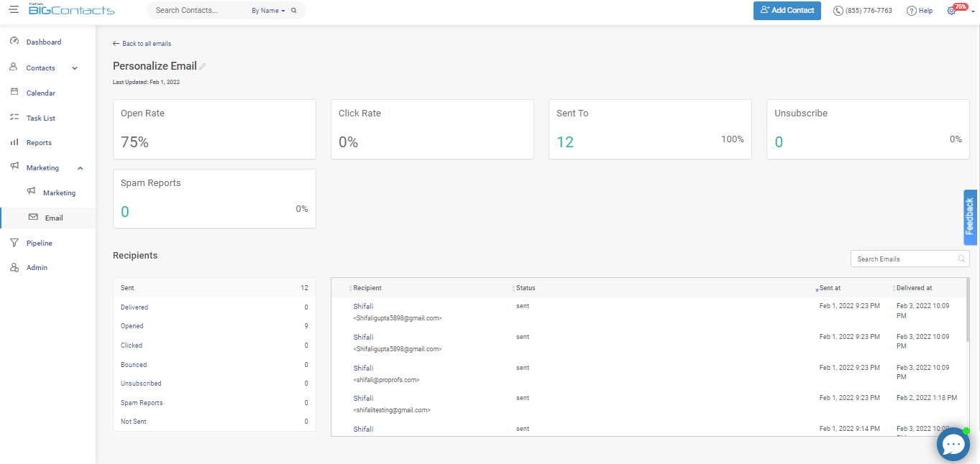This screenshot has width=980, height=464.
Task: Filter recipients by Delivered
Action: click(x=214, y=307)
